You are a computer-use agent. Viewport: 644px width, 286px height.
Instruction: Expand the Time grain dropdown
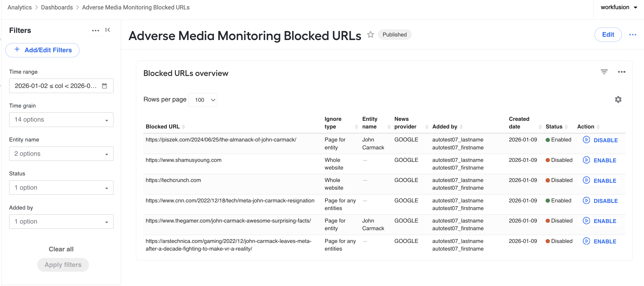61,120
